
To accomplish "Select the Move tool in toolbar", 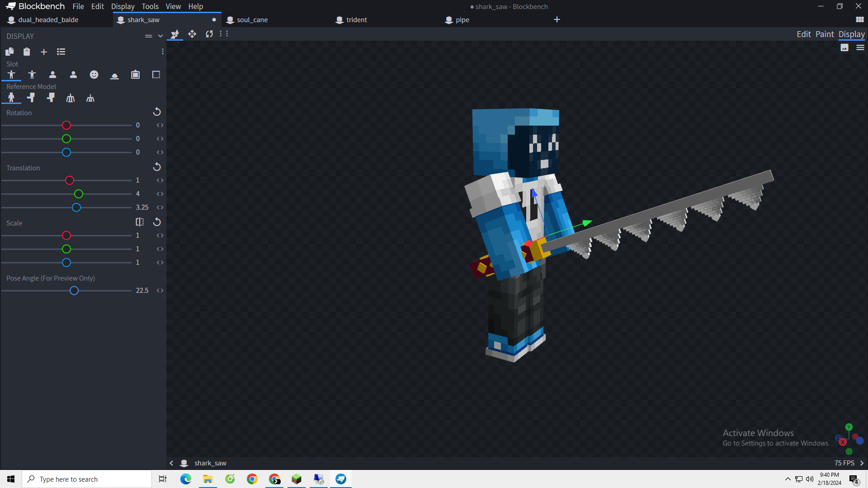I will point(192,34).
